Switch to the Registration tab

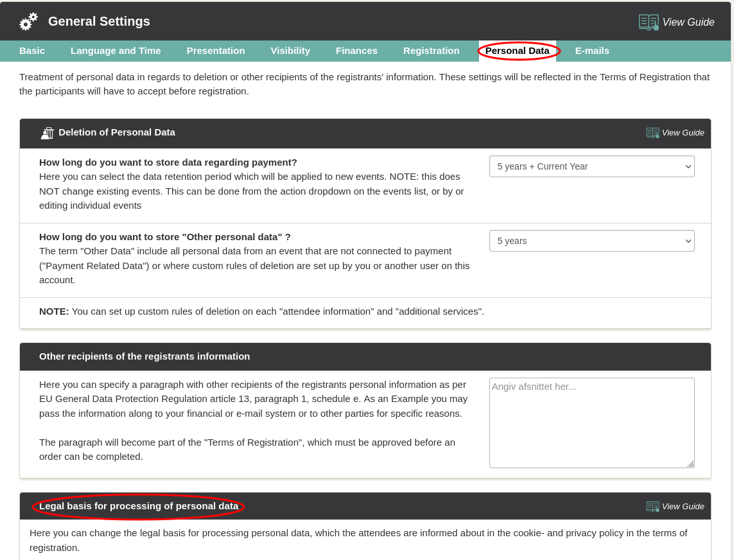point(431,51)
